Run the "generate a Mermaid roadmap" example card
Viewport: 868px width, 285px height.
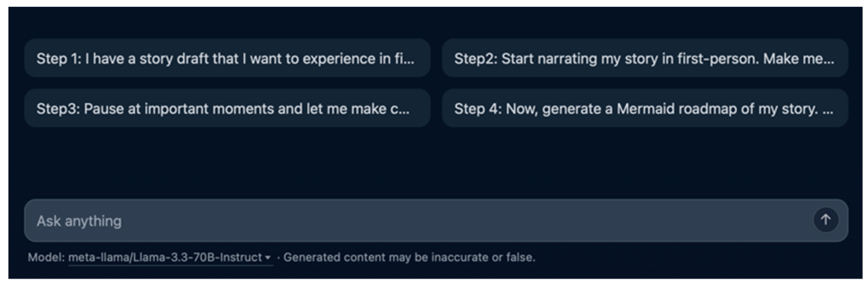645,108
